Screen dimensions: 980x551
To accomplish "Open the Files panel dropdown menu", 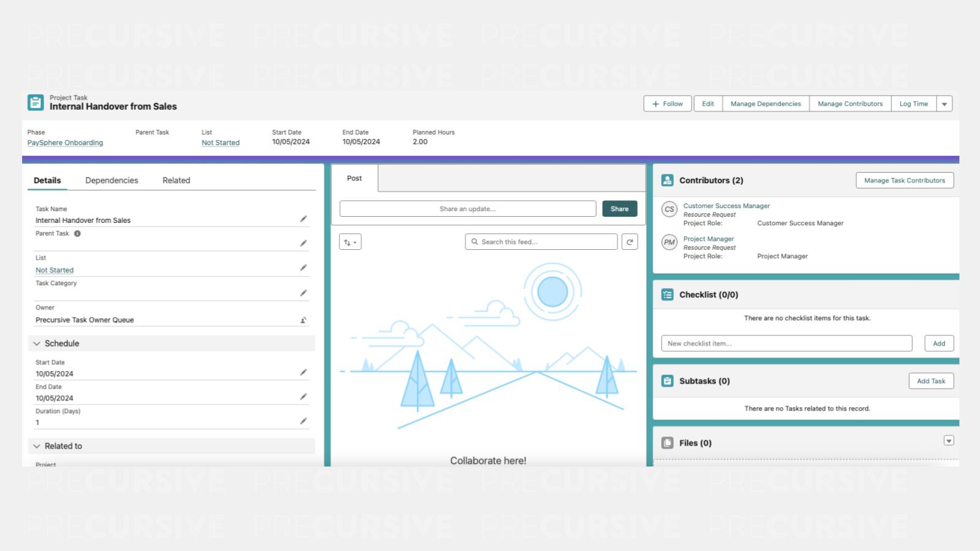I will click(948, 441).
